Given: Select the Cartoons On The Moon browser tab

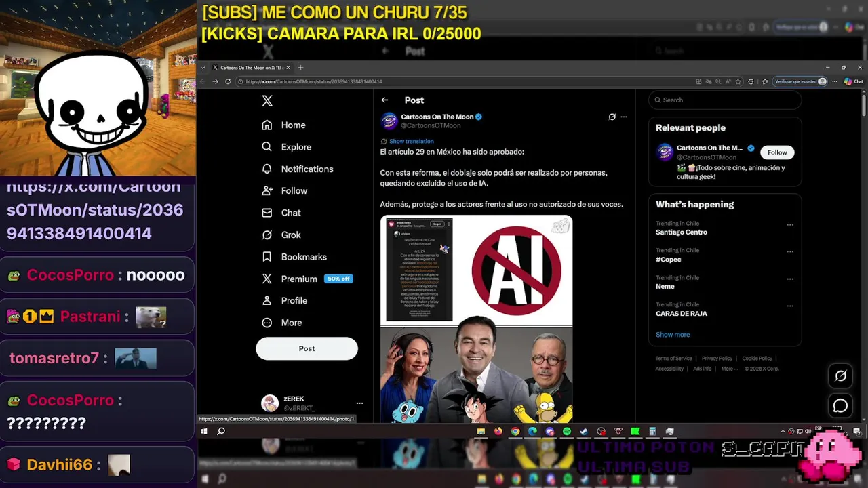Looking at the screenshot, I should (x=252, y=68).
